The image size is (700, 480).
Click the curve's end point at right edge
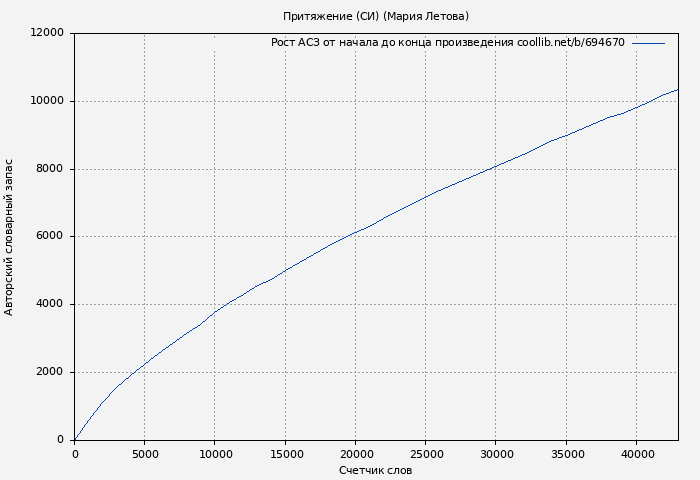point(677,90)
